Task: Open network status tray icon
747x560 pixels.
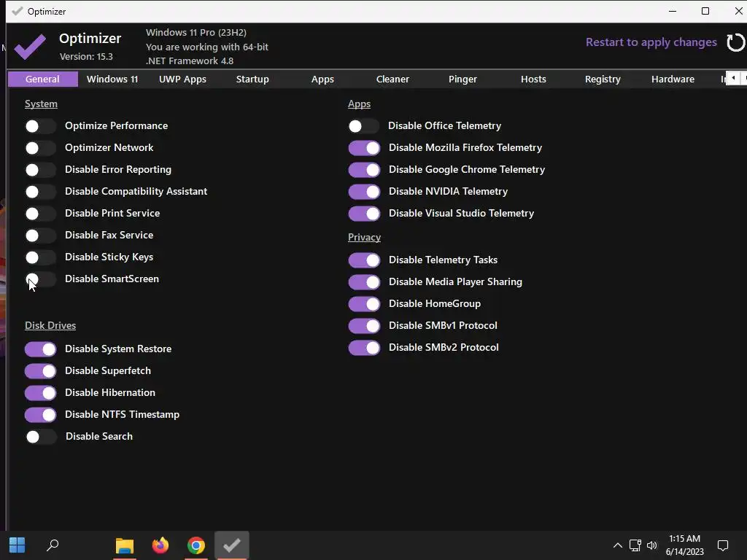Action: (x=635, y=545)
